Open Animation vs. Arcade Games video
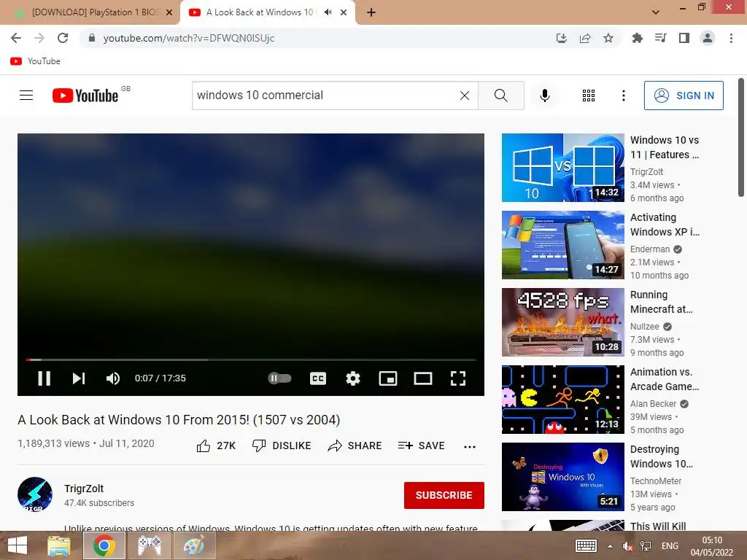 point(562,400)
